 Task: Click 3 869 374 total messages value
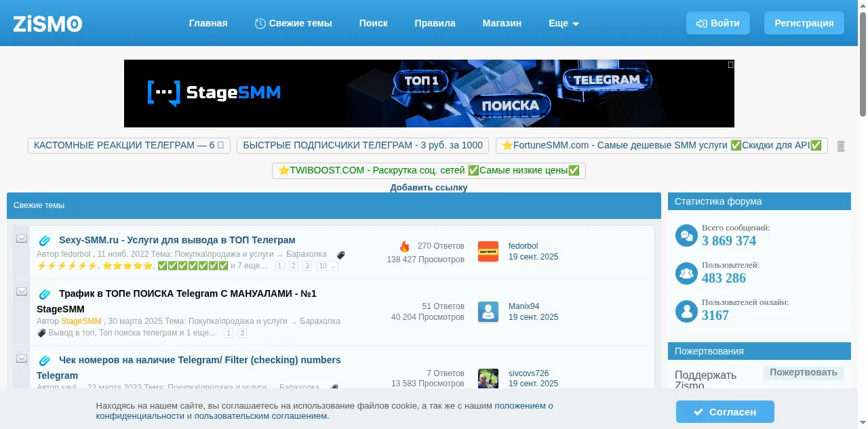point(729,241)
